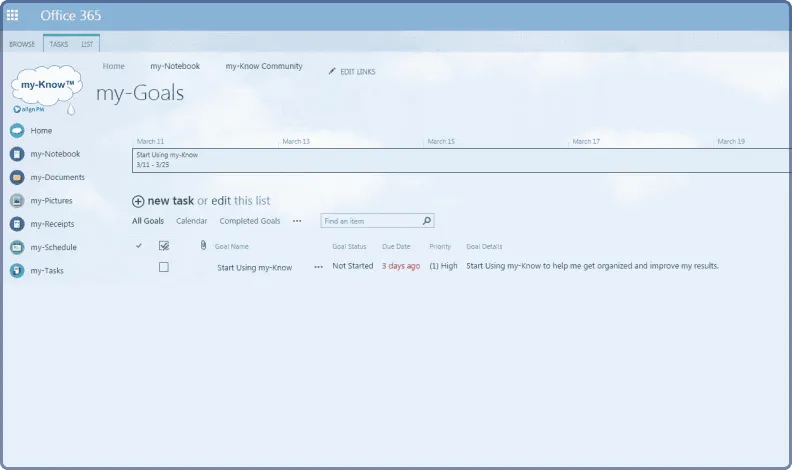Click March 17 timeline date marker
Image resolution: width=792 pixels, height=470 pixels.
(x=586, y=141)
